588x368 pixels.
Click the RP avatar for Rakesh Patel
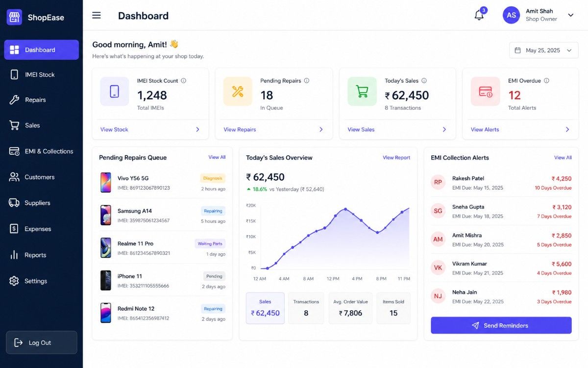(x=438, y=182)
